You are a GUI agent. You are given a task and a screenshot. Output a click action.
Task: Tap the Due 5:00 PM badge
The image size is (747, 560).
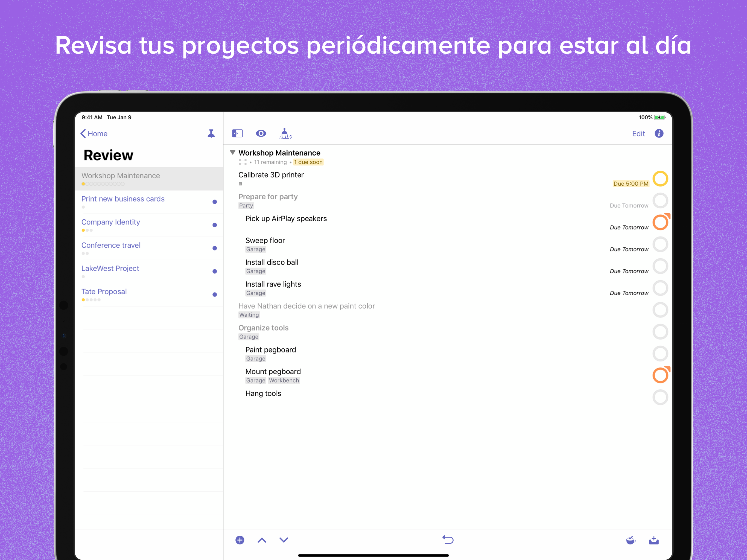pos(631,183)
